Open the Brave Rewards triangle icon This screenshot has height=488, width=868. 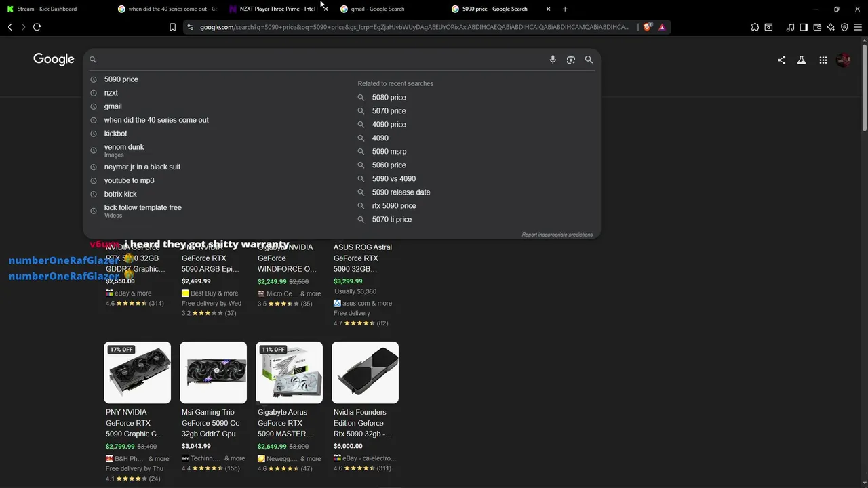point(662,27)
